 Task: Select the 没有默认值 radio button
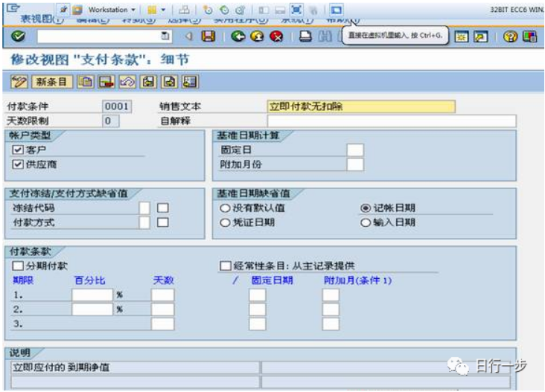pyautogui.click(x=226, y=208)
